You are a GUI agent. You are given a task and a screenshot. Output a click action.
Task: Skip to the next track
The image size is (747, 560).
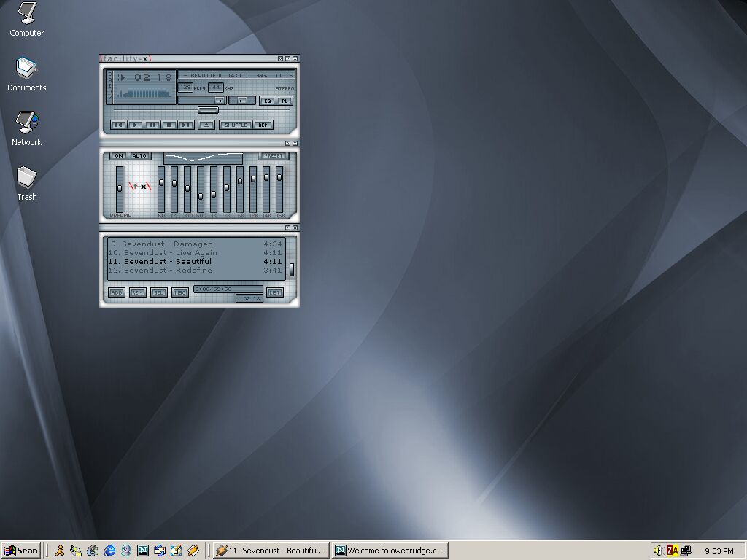coord(186,125)
